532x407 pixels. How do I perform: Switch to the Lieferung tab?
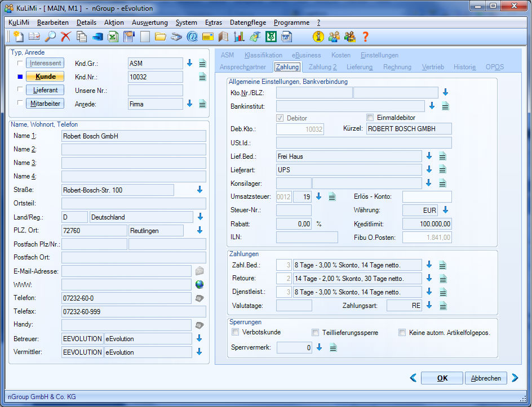click(360, 67)
